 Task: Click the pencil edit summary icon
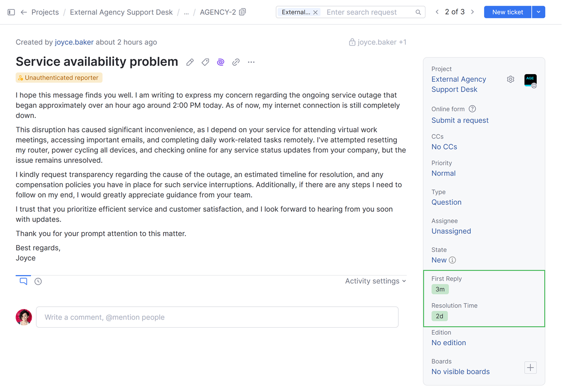click(x=190, y=62)
